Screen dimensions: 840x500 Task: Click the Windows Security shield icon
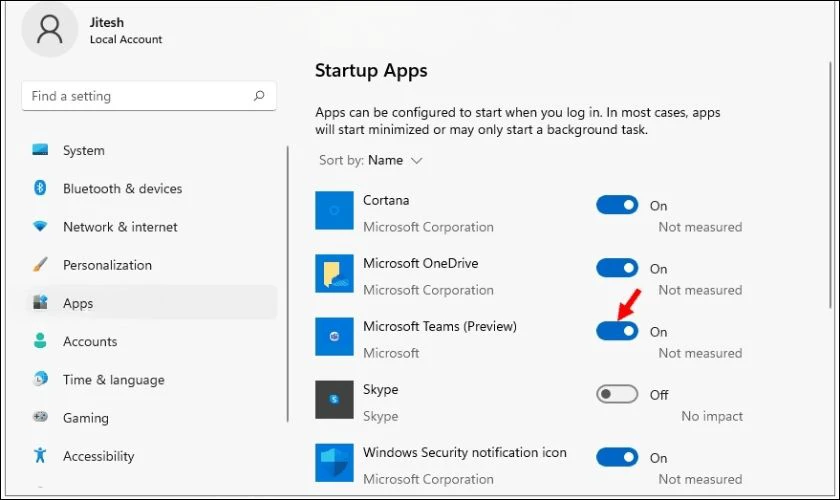(x=334, y=462)
